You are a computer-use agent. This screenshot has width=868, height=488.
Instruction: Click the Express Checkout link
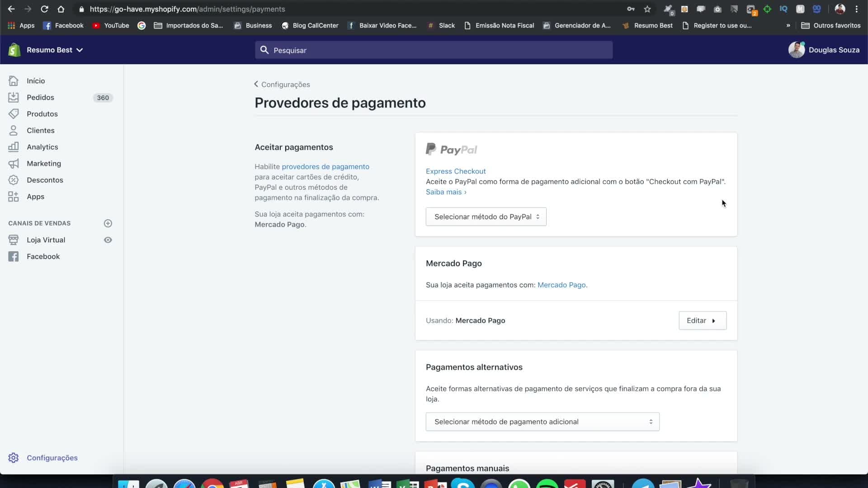tap(455, 171)
